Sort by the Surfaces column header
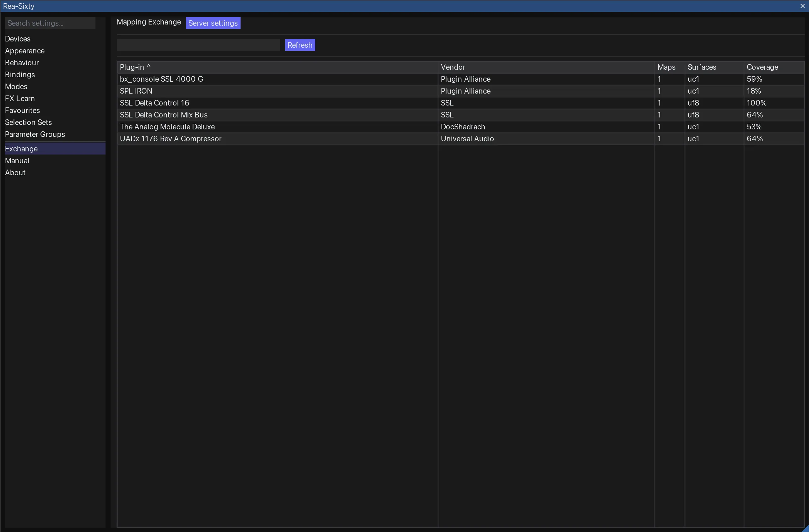This screenshot has height=532, width=809. click(x=714, y=67)
